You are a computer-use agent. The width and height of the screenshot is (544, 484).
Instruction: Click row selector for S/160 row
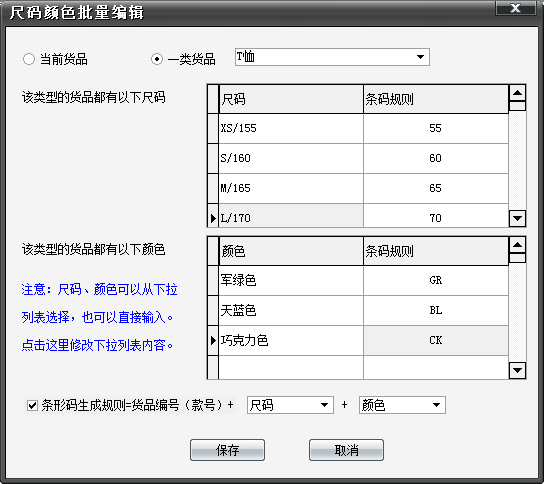(x=213, y=158)
